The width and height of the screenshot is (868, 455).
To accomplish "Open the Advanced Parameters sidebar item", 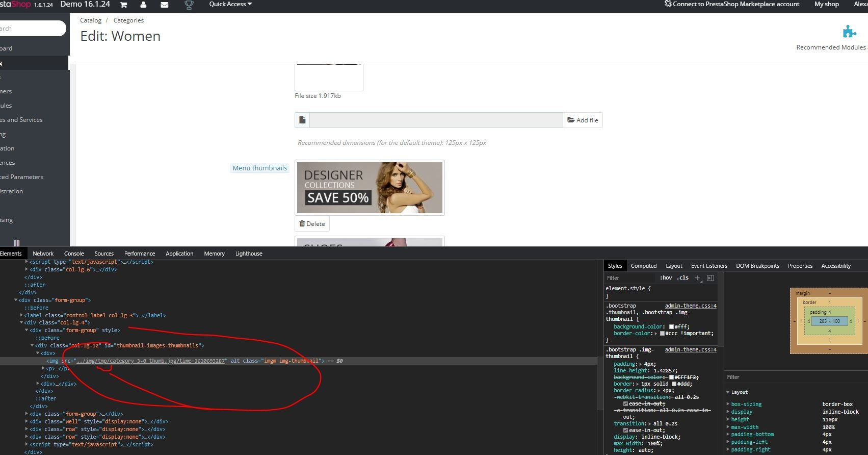I will 22,177.
